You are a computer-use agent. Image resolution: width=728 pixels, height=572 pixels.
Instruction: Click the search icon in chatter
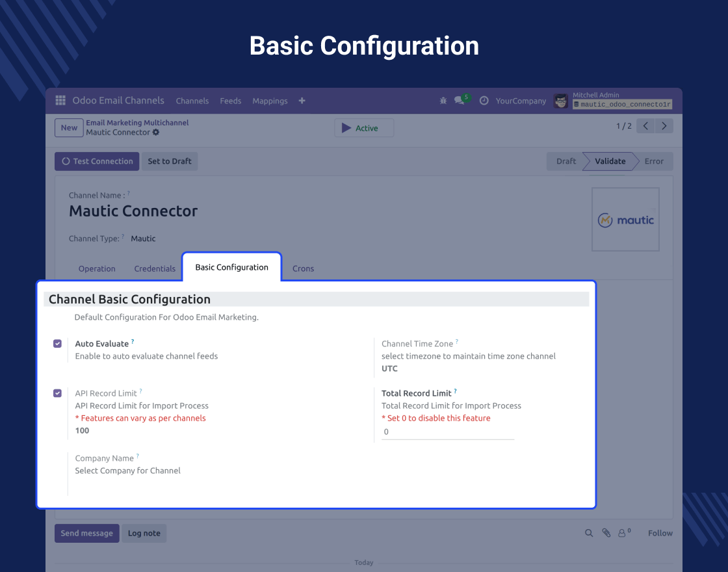(589, 533)
